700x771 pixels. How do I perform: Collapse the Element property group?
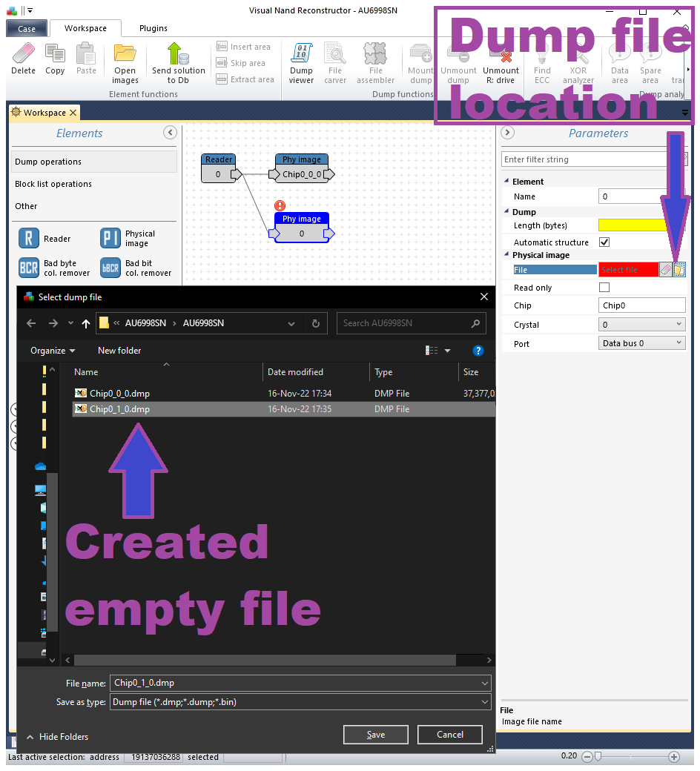click(x=506, y=181)
